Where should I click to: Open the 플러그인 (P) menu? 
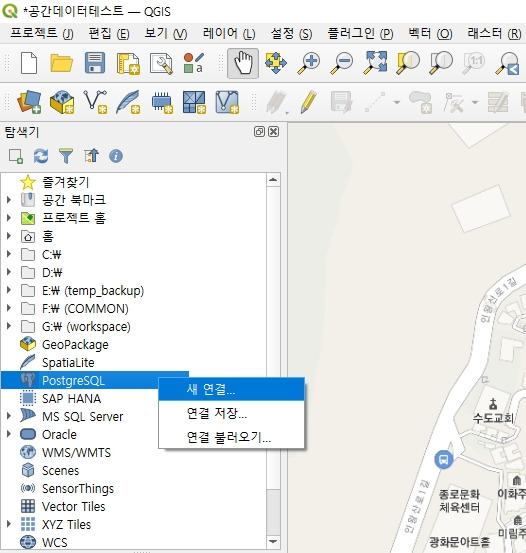pos(360,33)
